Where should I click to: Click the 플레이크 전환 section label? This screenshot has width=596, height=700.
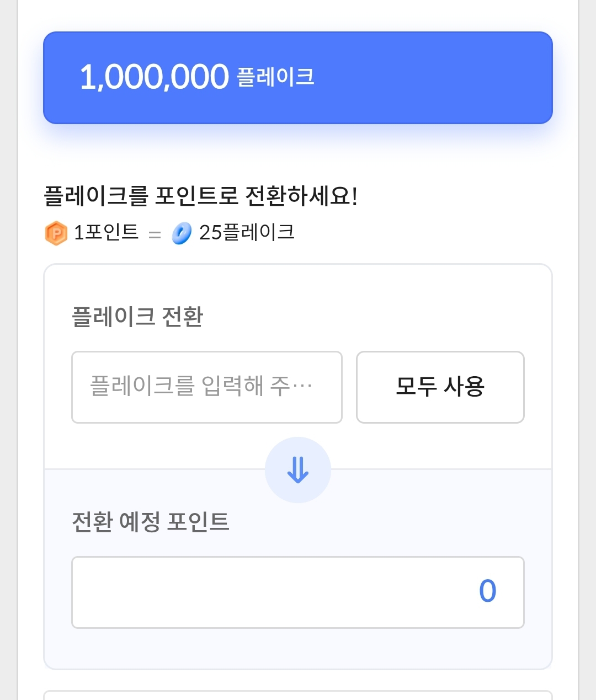coord(137,317)
